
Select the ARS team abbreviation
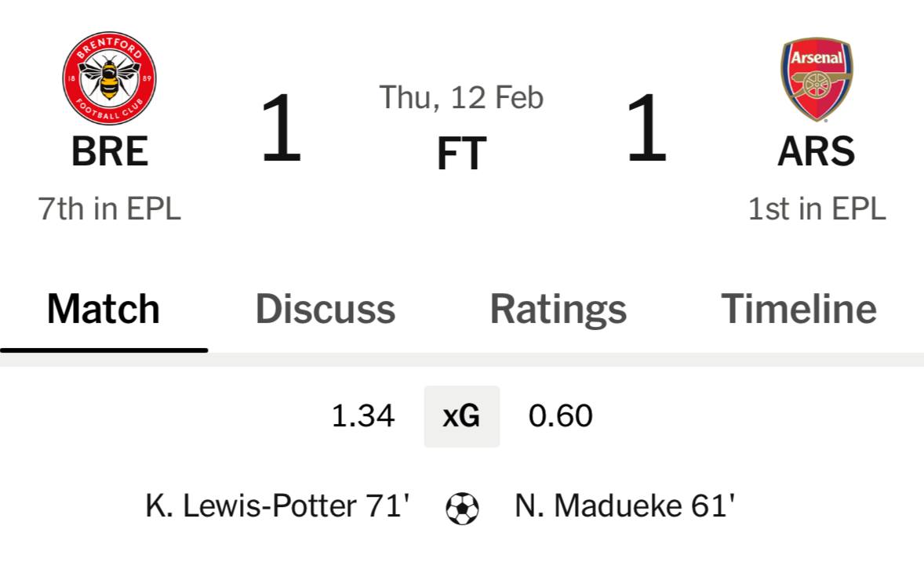pyautogui.click(x=816, y=152)
